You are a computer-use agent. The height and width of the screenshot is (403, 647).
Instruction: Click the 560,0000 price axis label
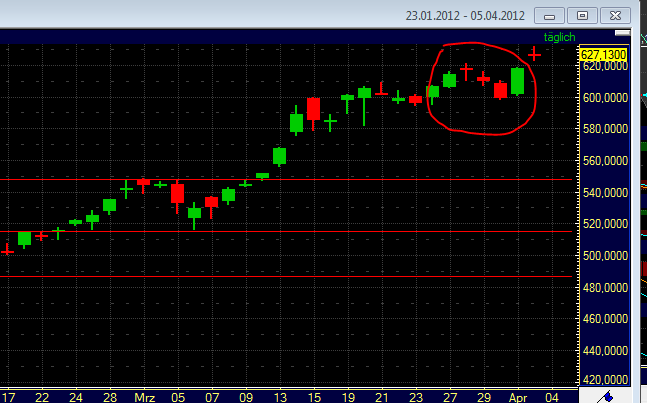click(x=605, y=160)
